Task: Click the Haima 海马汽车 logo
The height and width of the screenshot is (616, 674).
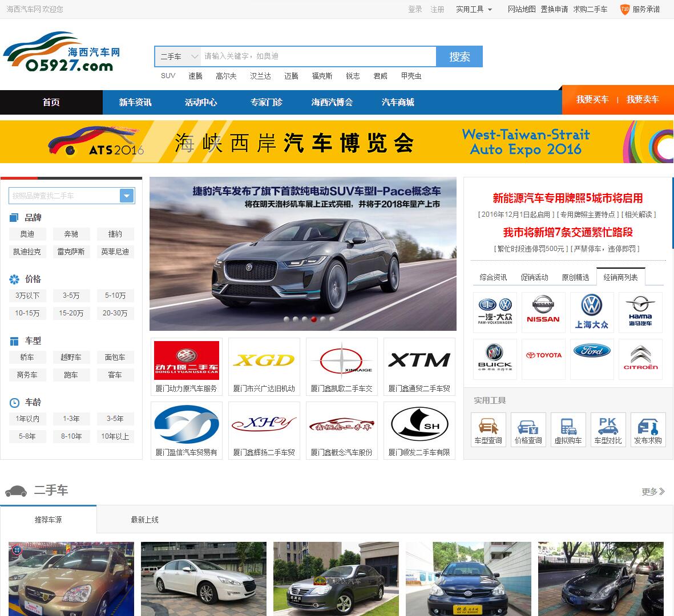Action: [x=640, y=313]
